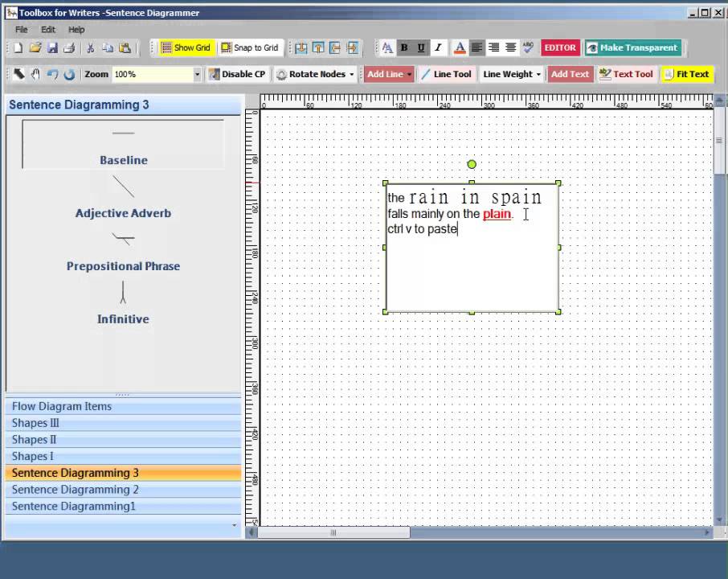
Task: Copy selection using the copy icon
Action: (x=108, y=48)
